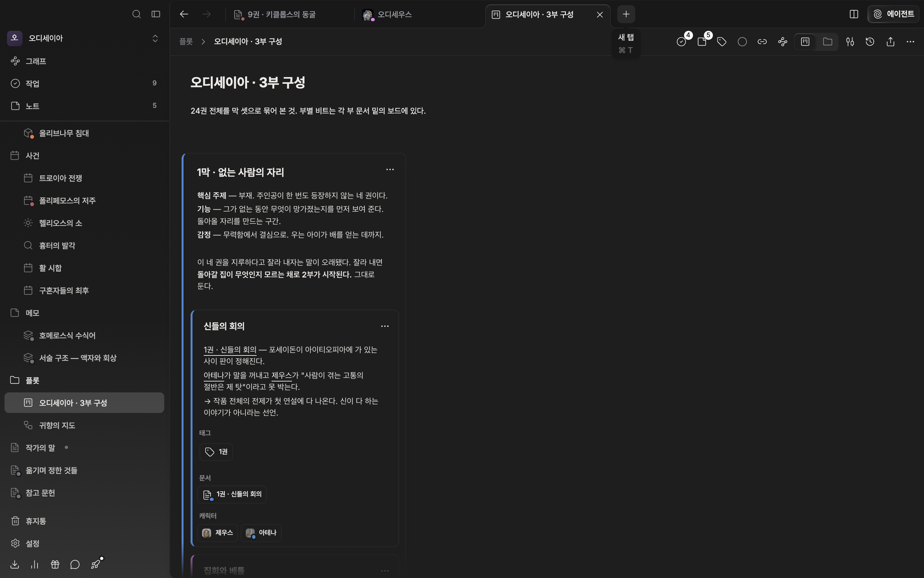This screenshot has height=578, width=924.
Task: Open the search icon in sidebar
Action: click(x=136, y=14)
